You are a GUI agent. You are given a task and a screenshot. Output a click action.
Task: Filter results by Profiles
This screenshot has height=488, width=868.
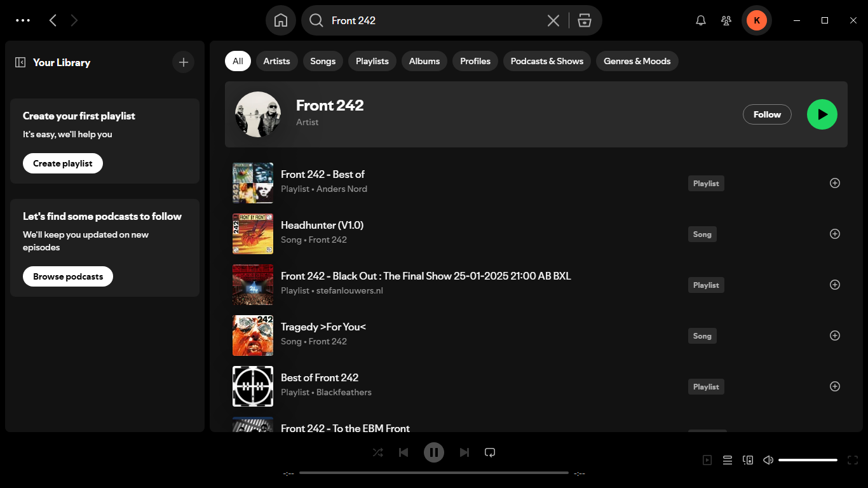[475, 61]
